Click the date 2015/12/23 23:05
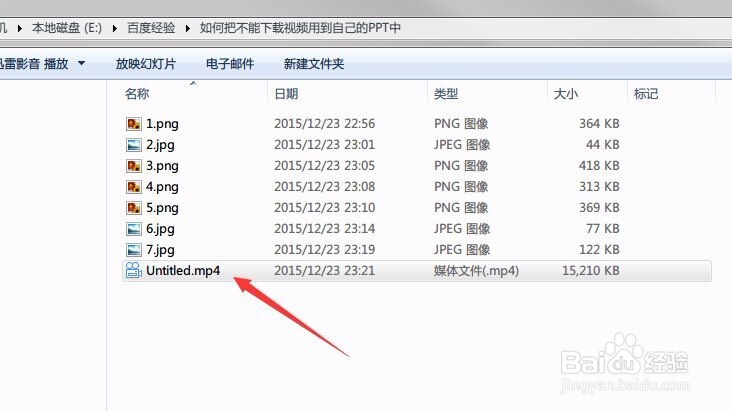732x411 pixels. [324, 166]
